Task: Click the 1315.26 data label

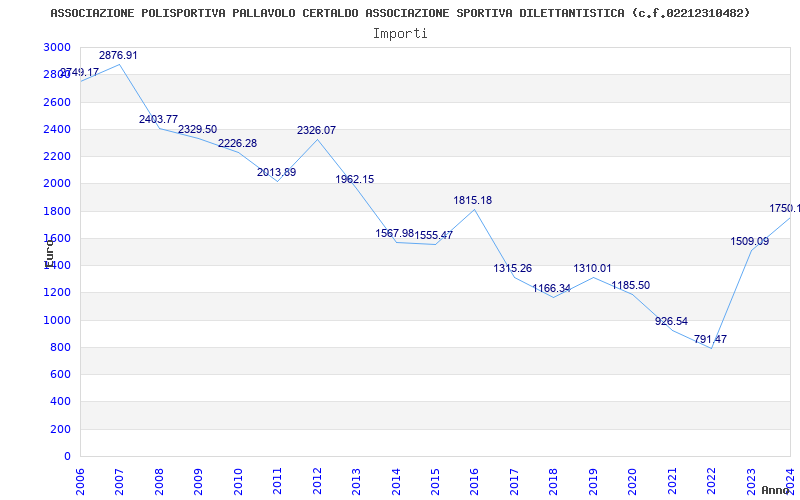Action: pyautogui.click(x=512, y=268)
